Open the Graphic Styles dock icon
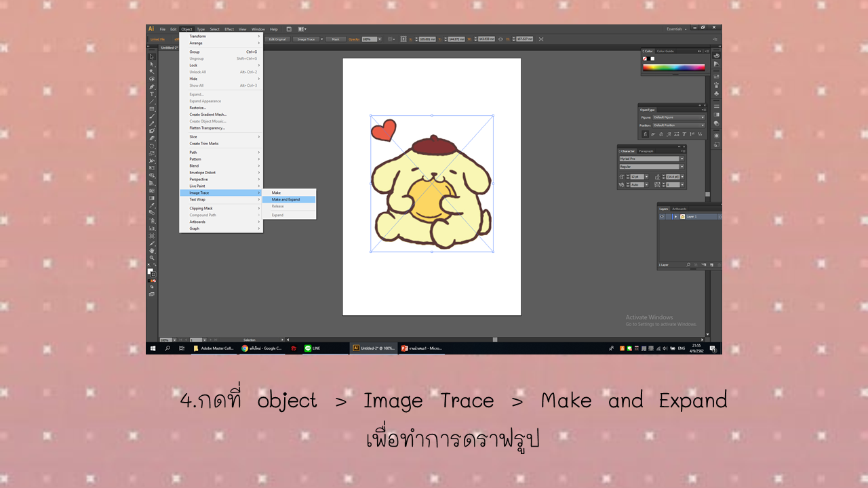Screen dimensions: 868x488 [x=717, y=144]
